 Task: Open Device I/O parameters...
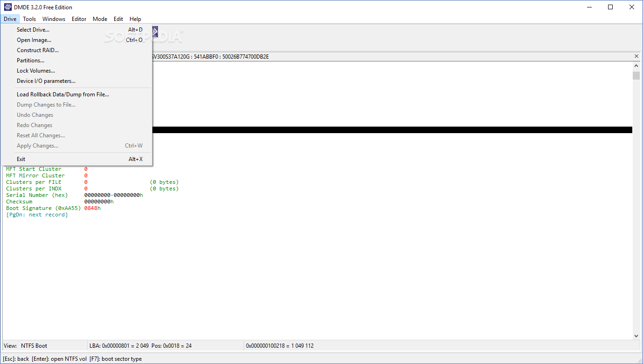tap(76, 81)
